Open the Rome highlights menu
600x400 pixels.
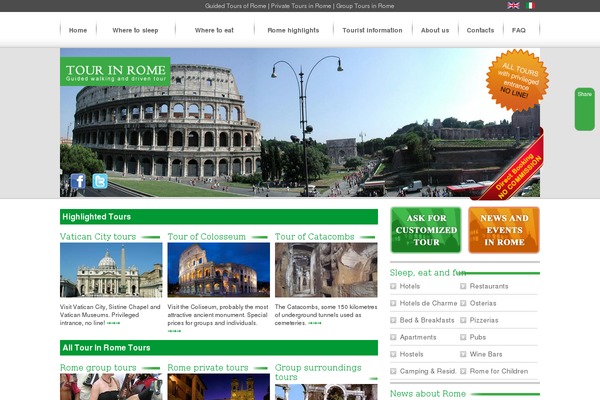pyautogui.click(x=293, y=30)
